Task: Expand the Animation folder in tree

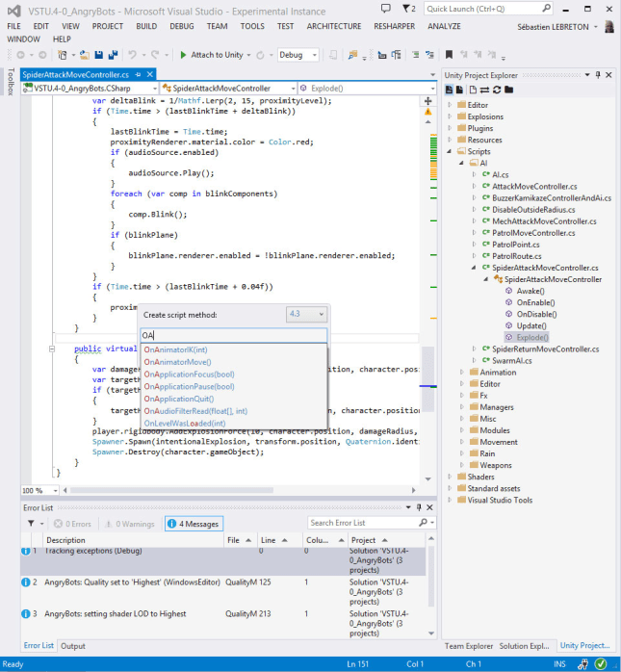Action: (x=461, y=372)
